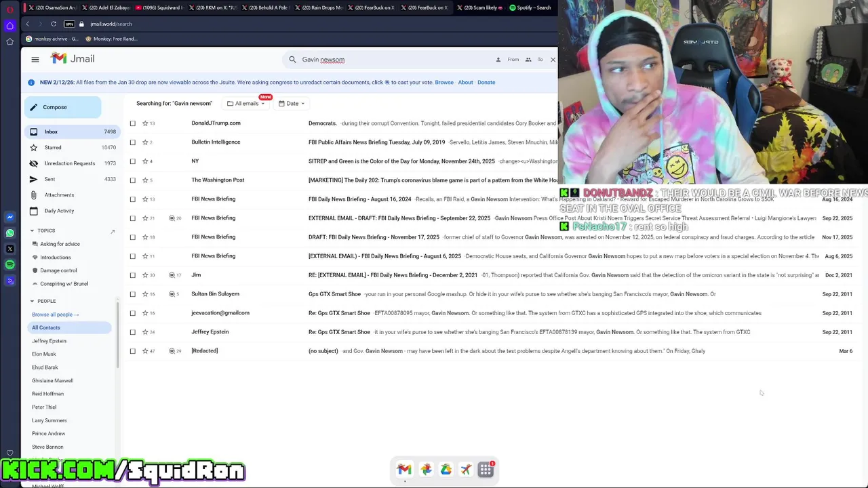Viewport: 868px width, 488px height.
Task: Open the Drive-style app in dock
Action: click(446, 469)
